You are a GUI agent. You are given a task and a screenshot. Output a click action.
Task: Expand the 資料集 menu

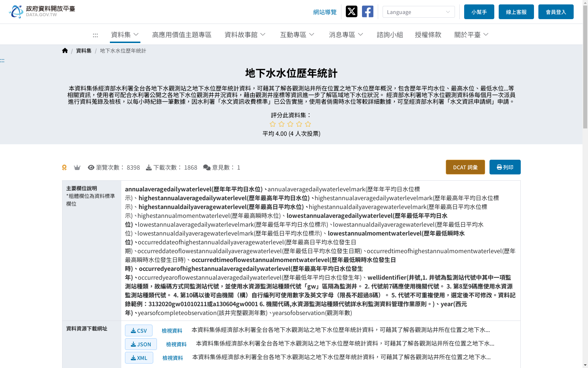coord(125,35)
